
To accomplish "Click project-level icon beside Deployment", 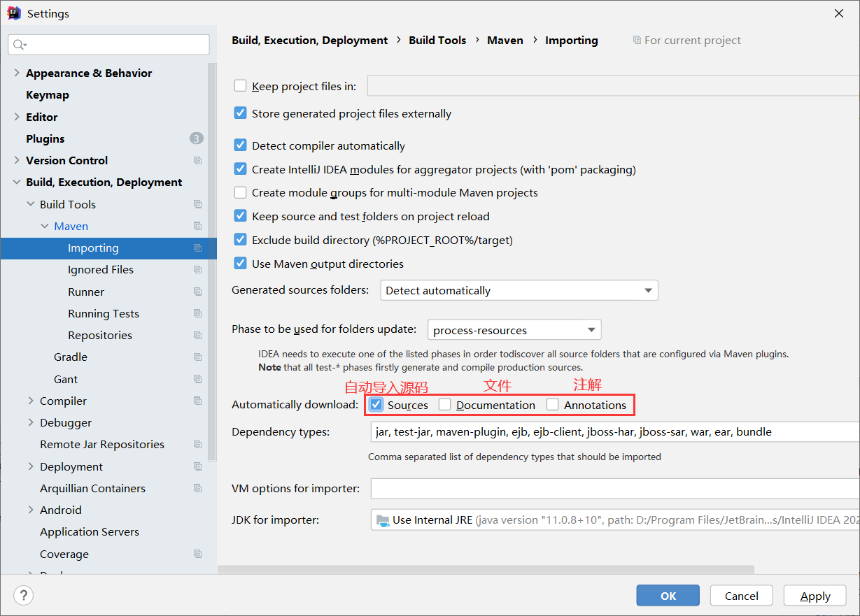I will [x=197, y=466].
